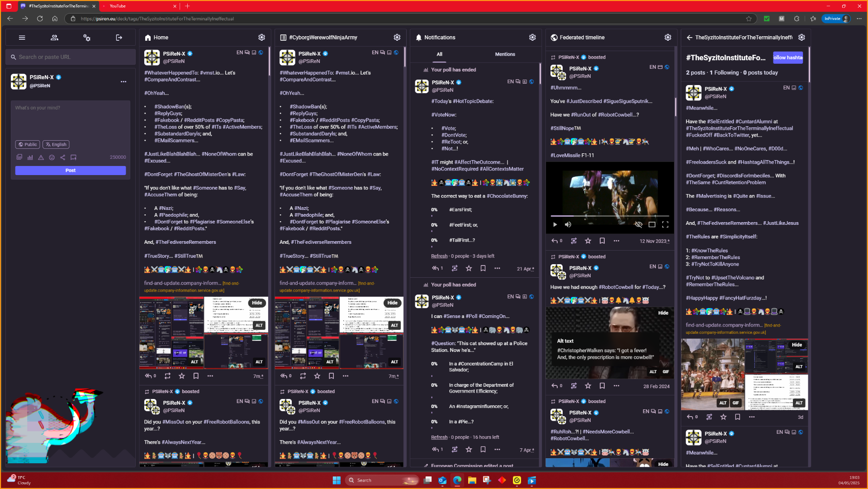The width and height of the screenshot is (868, 489).
Task: Reply to the CyborgWerewolfNinjaArmy post from 7m ago
Action: click(283, 376)
